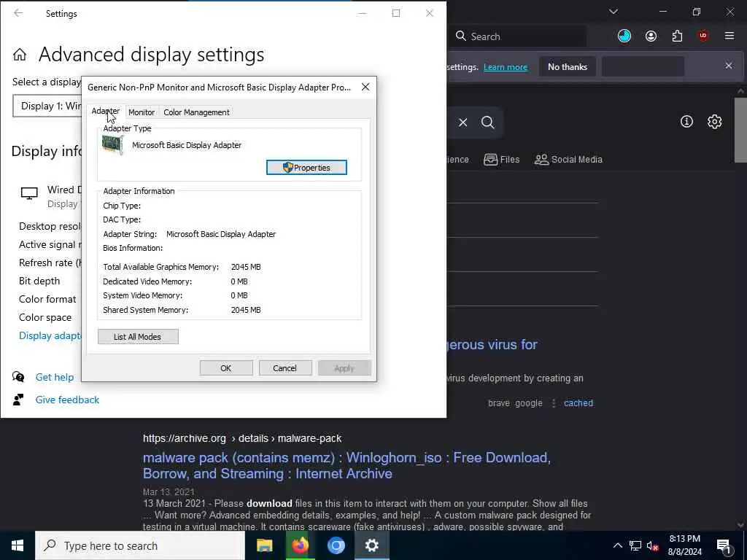Open search page settings gear icon
Viewport: 747px width, 560px height.
coord(714,122)
